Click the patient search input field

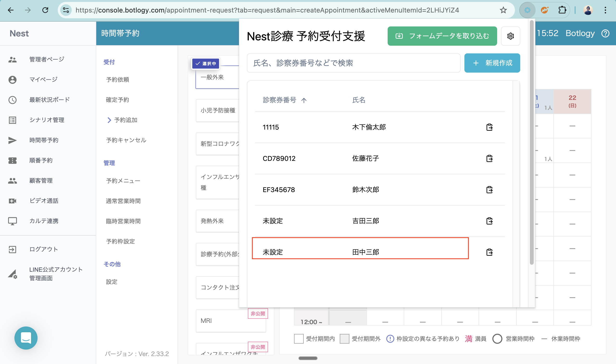coord(353,63)
